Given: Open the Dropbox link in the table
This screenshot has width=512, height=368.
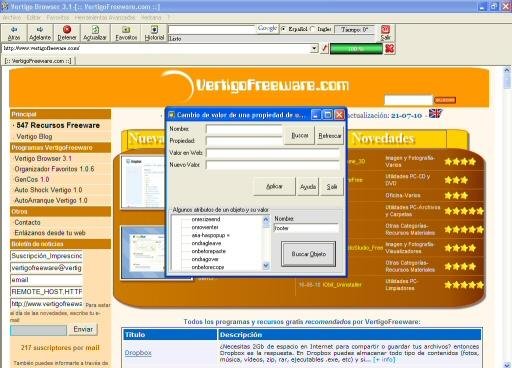Looking at the screenshot, I should coord(138,353).
